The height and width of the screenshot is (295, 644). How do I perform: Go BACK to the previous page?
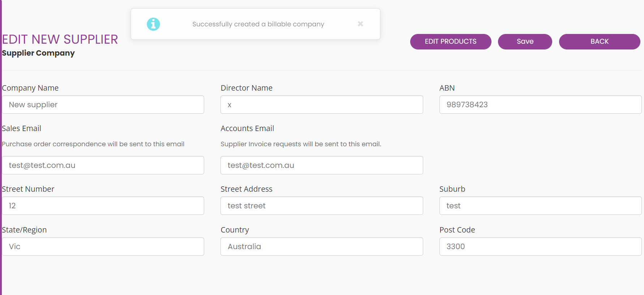pyautogui.click(x=600, y=42)
